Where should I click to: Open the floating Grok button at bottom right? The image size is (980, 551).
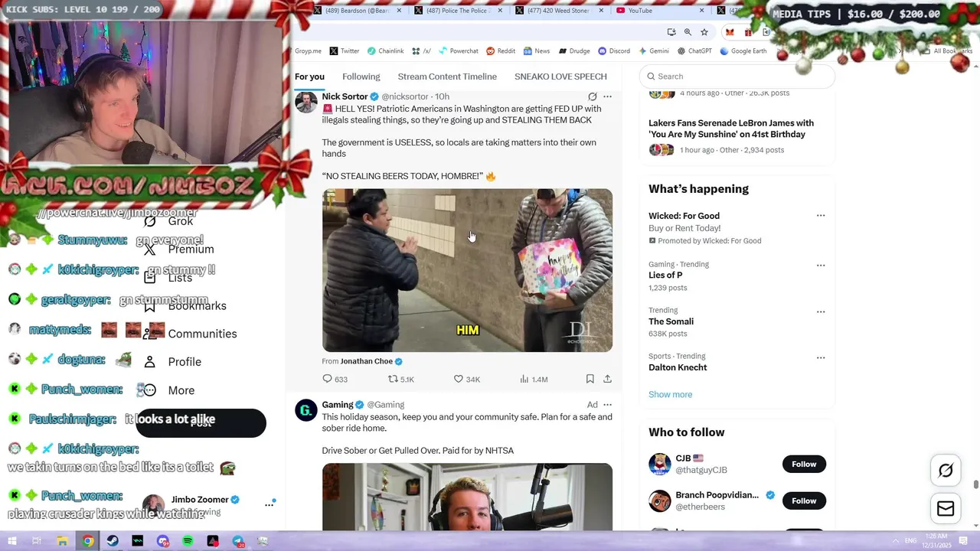point(946,471)
